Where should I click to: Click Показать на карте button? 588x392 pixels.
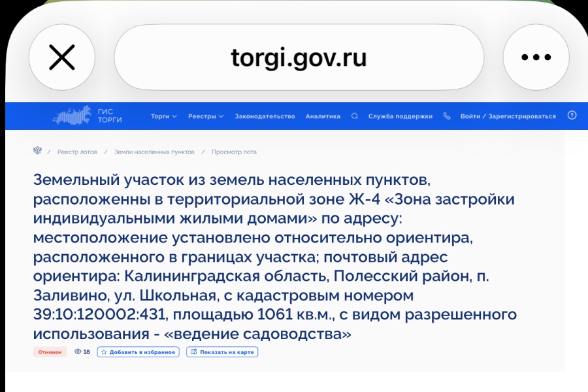click(x=222, y=352)
